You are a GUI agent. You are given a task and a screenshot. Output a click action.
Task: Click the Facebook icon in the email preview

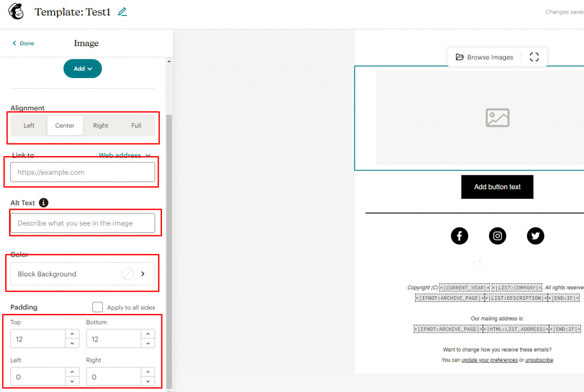point(459,235)
